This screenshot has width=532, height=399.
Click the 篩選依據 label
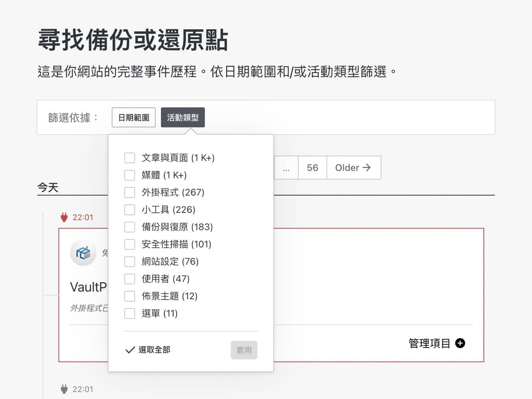pos(73,118)
